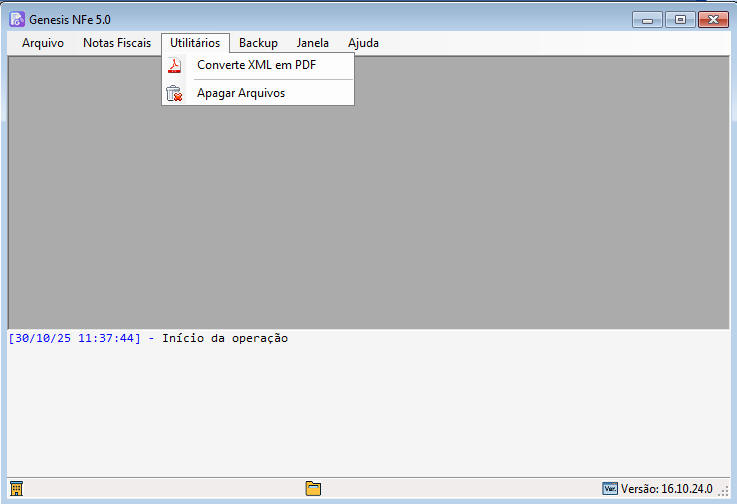The height and width of the screenshot is (504, 737).
Task: Click the 'Ver.' version icon in status bar
Action: click(x=609, y=489)
